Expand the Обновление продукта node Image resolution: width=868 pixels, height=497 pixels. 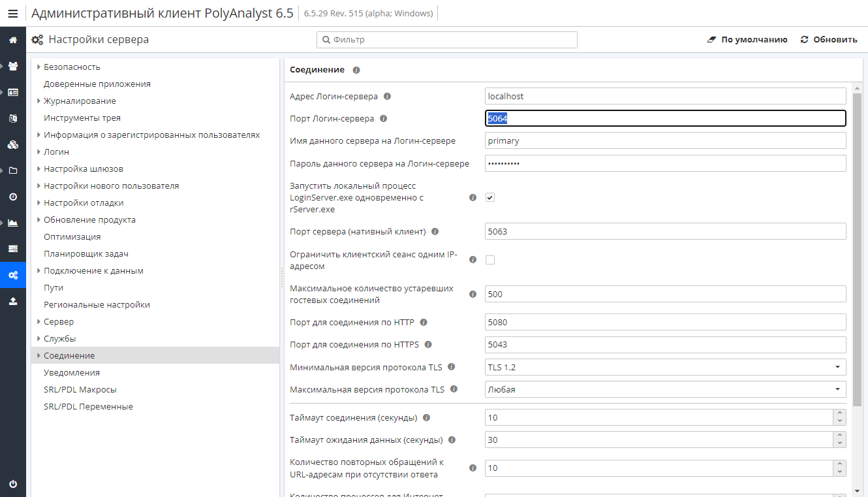[x=39, y=219]
